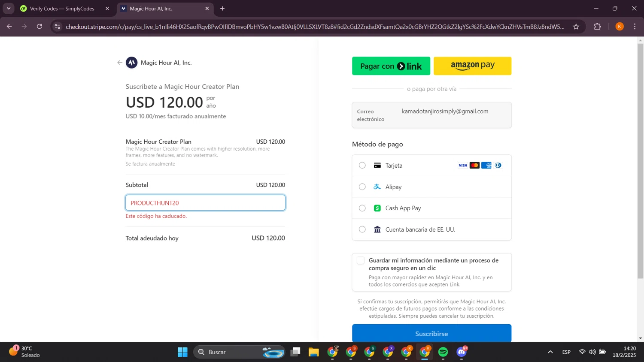Open the Chrome three-dot menu
Image resolution: width=644 pixels, height=362 pixels.
(635, 27)
